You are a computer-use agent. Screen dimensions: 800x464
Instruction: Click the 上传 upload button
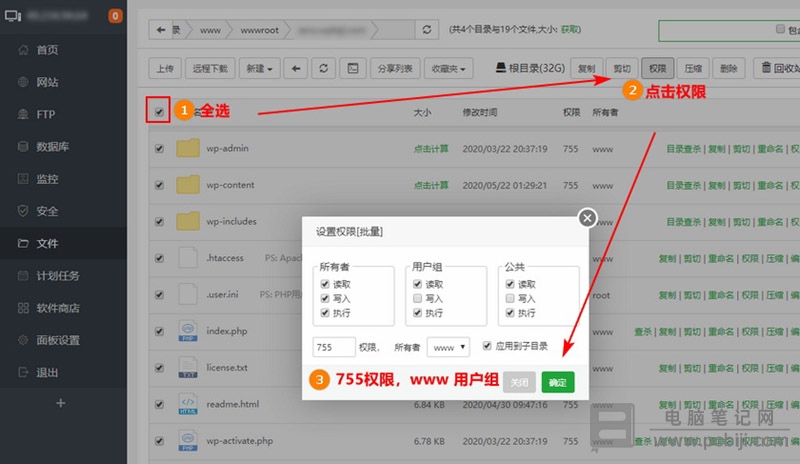[x=165, y=68]
